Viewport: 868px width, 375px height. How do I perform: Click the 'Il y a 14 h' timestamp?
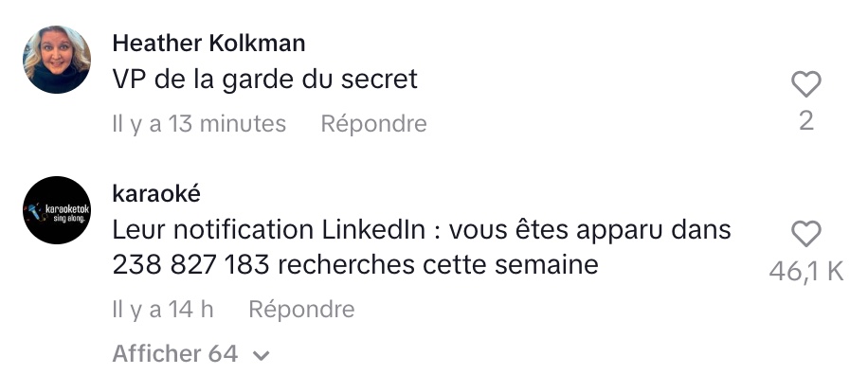tap(163, 309)
